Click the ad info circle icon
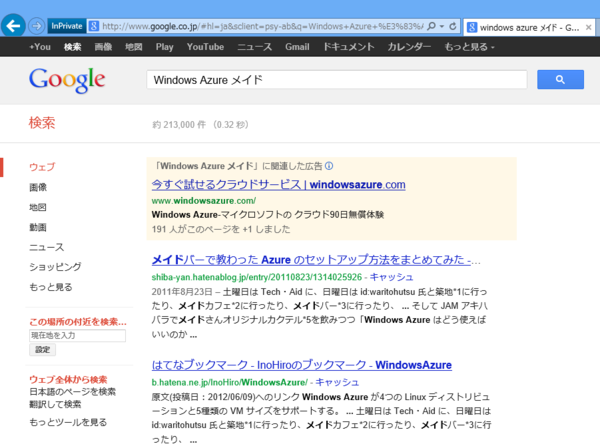This screenshot has width=600, height=448. pos(329,166)
